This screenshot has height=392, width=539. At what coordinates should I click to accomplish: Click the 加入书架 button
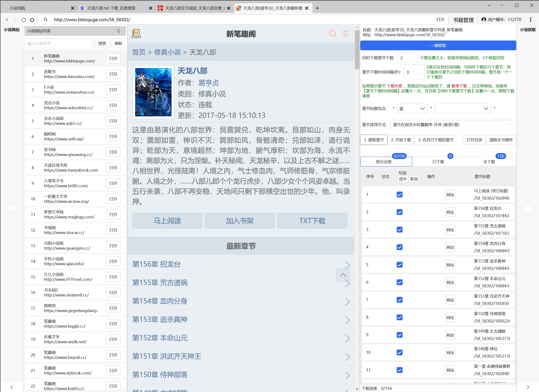240,221
